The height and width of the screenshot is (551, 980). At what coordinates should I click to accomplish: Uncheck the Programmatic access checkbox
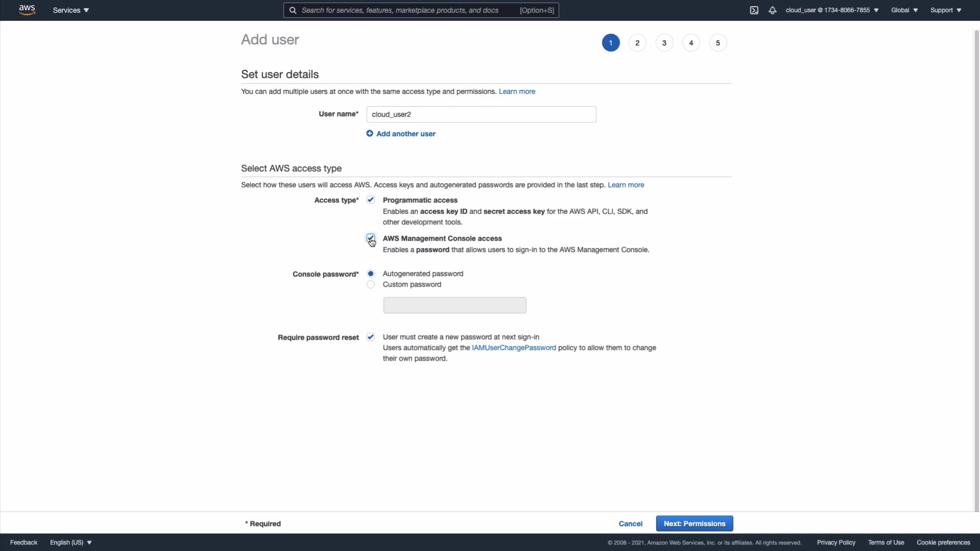tap(371, 200)
